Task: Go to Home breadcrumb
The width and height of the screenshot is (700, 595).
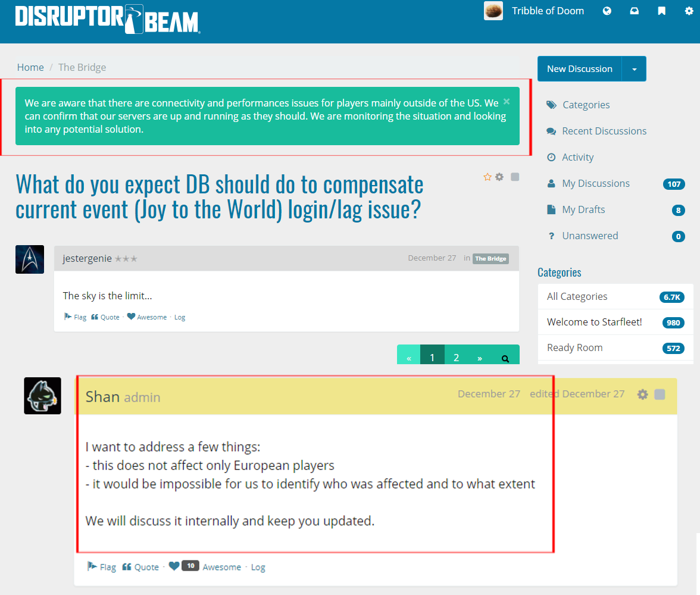Action: [30, 67]
